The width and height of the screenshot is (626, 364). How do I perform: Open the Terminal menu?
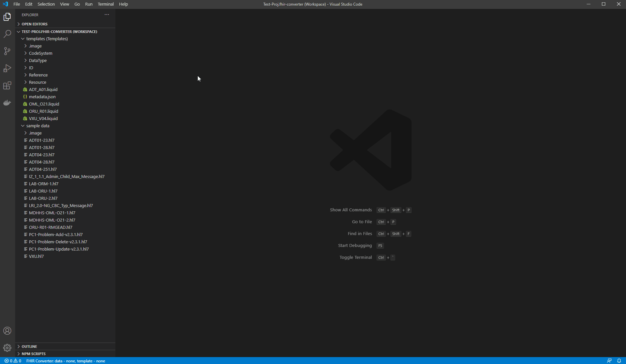[x=106, y=4]
